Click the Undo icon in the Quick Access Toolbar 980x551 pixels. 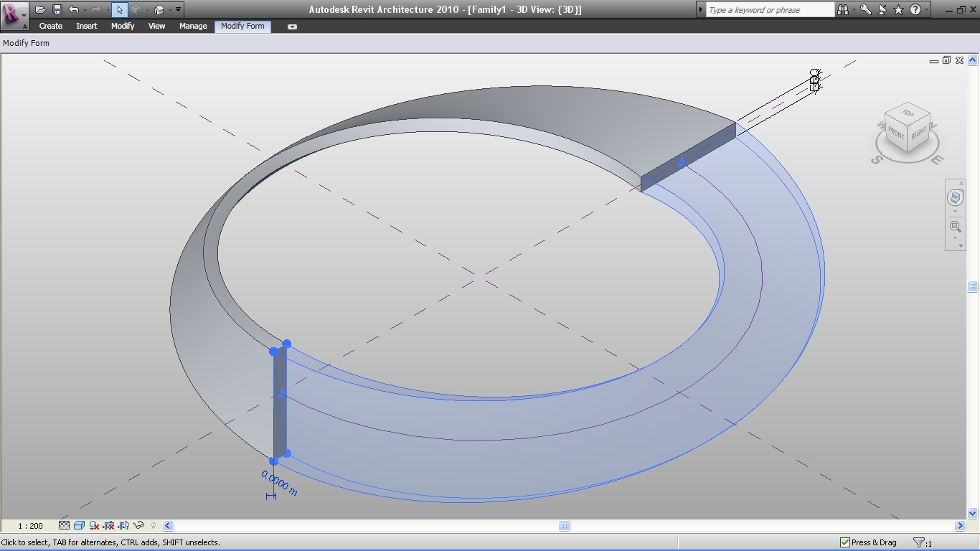74,9
